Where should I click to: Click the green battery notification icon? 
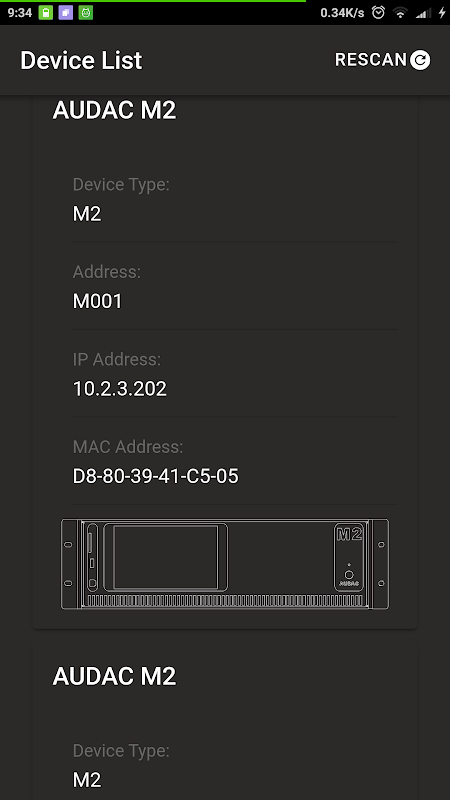click(x=46, y=13)
